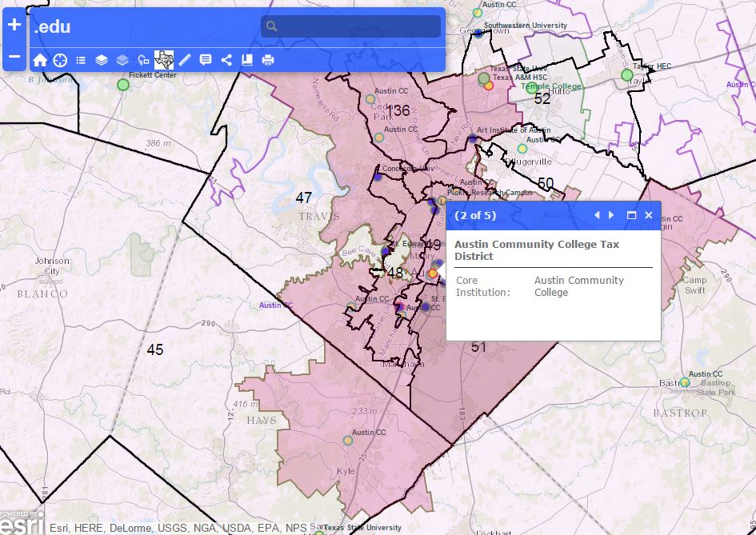Viewport: 756px width, 535px height.
Task: Click the Esri logo in the corner
Action: pyautogui.click(x=22, y=523)
